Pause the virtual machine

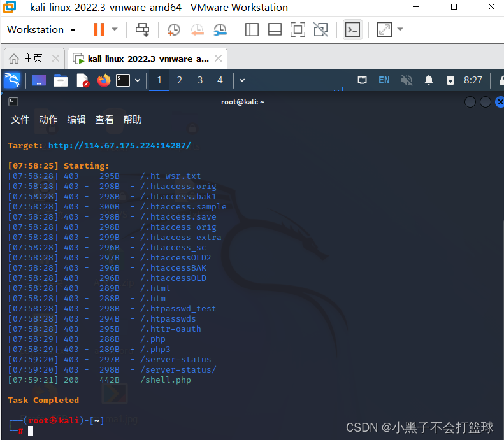[x=99, y=29]
